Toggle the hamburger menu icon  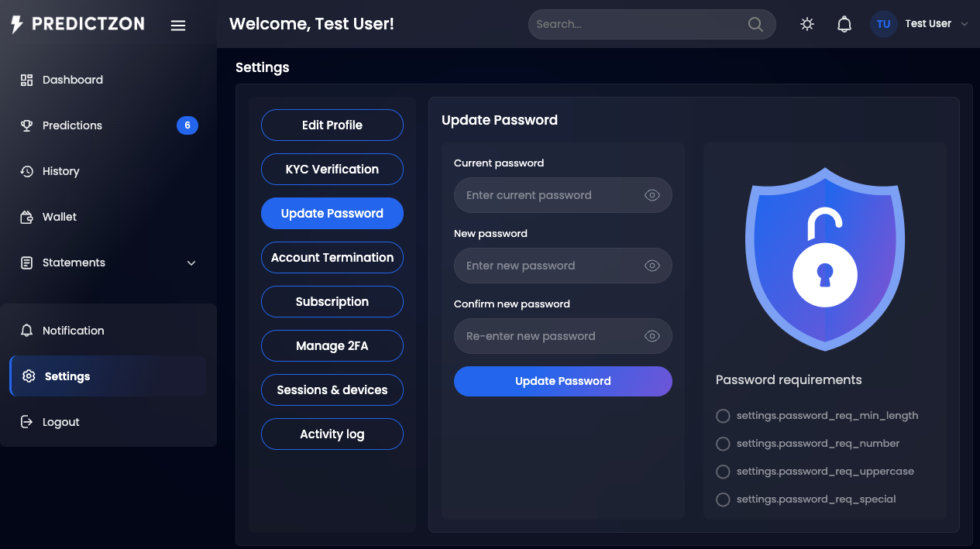point(178,26)
